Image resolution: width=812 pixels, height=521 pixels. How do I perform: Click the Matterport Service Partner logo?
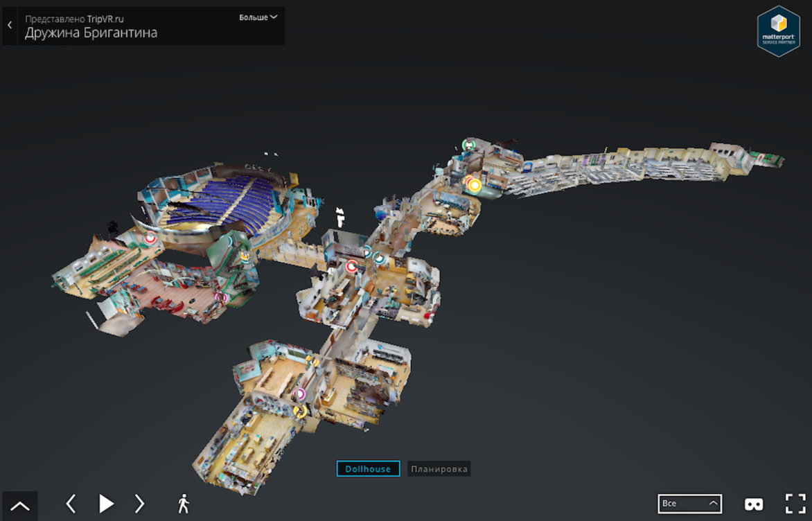(779, 31)
